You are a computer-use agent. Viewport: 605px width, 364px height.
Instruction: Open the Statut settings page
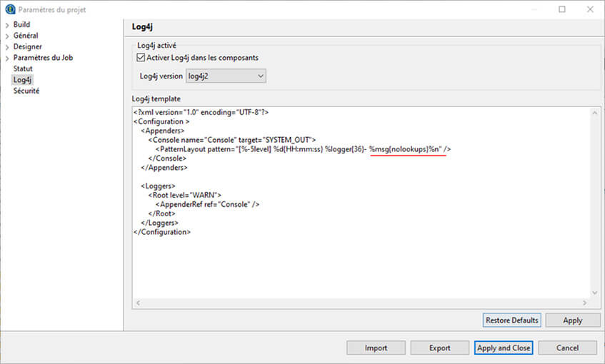coord(23,69)
